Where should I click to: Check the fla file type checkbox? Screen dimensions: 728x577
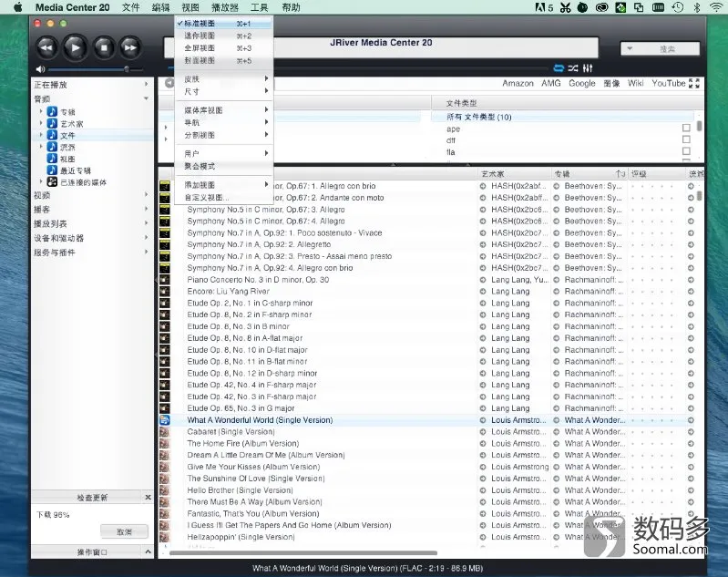click(686, 151)
